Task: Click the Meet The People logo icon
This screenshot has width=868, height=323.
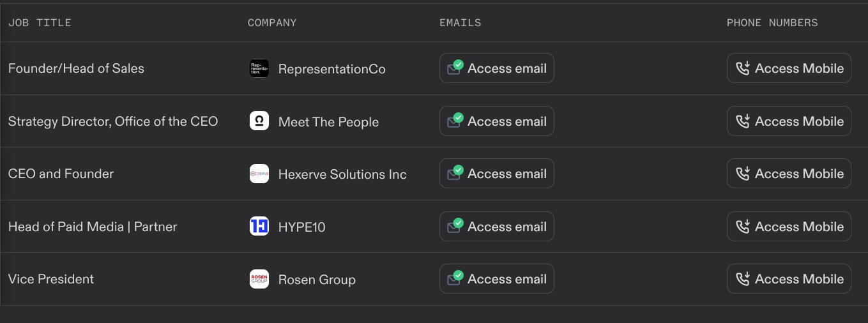Action: (x=259, y=121)
